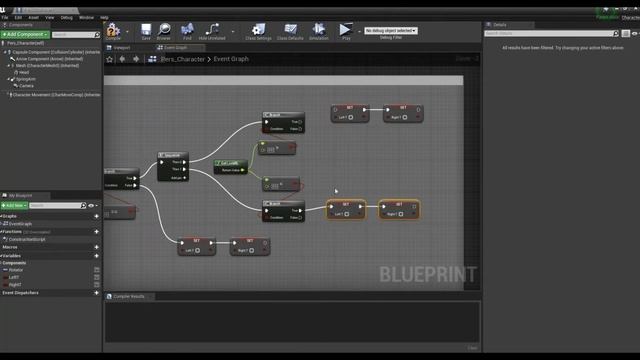Open My Blueprint view options eye dropdown

click(93, 205)
